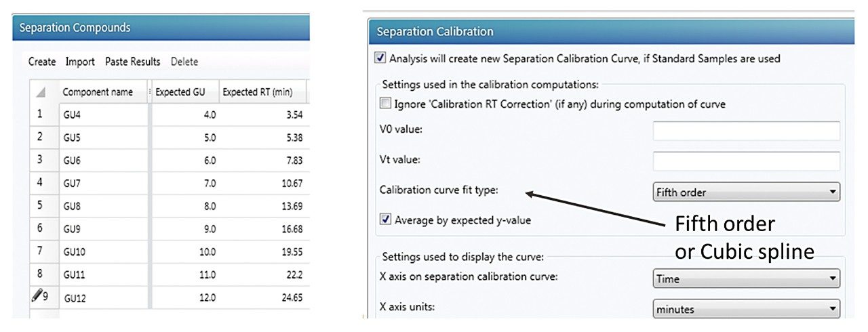Expand the X axis Time dropdown
Image resolution: width=868 pixels, height=332 pixels.
(x=746, y=278)
